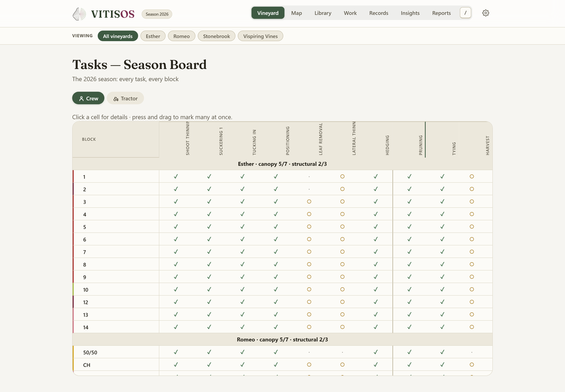Open the Records tab
This screenshot has height=392, width=565.
click(x=379, y=13)
